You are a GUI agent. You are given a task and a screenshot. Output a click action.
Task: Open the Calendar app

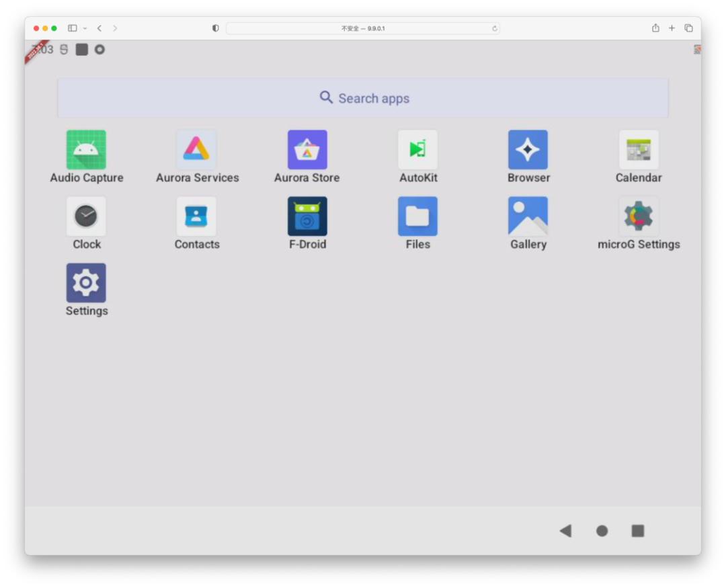click(x=639, y=150)
